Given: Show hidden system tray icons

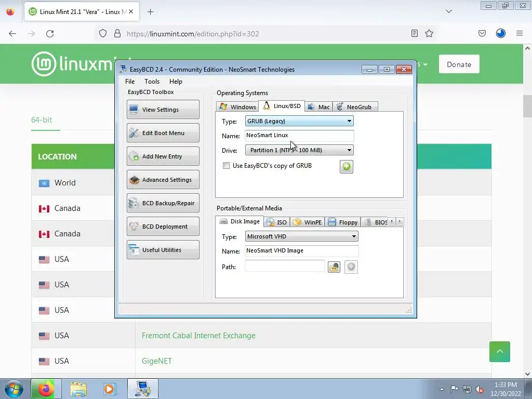Looking at the screenshot, I should (442, 389).
